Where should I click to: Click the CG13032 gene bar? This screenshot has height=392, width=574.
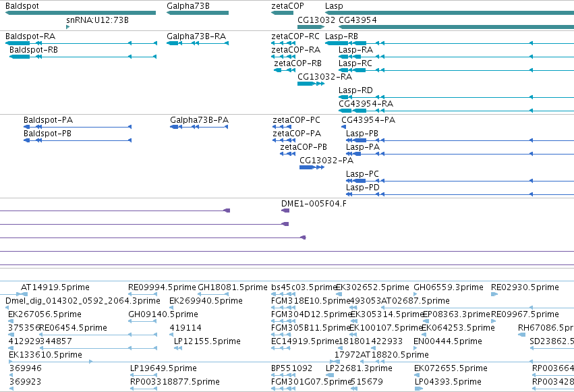pos(311,27)
